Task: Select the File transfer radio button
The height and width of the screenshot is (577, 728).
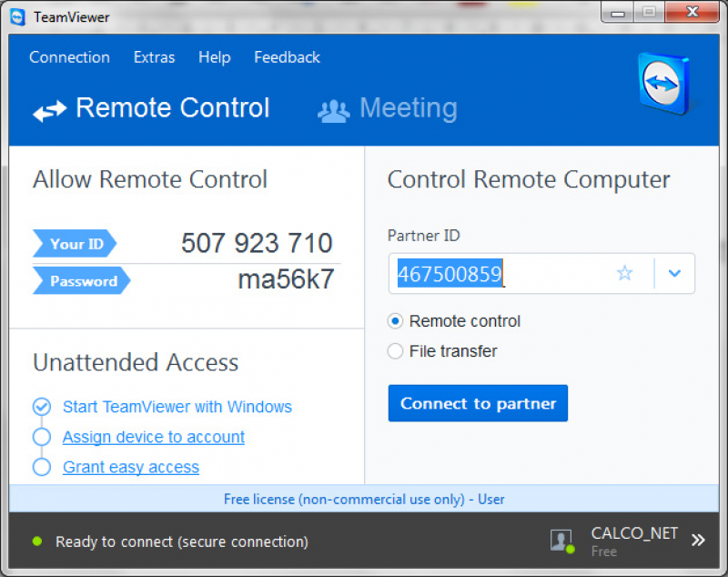Action: [x=395, y=351]
